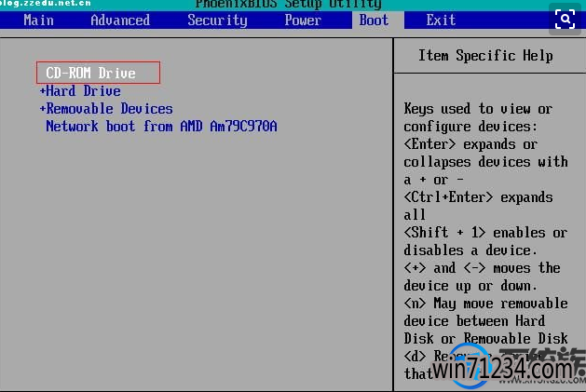Expand the plus sign before Hard Drive

tap(42, 91)
